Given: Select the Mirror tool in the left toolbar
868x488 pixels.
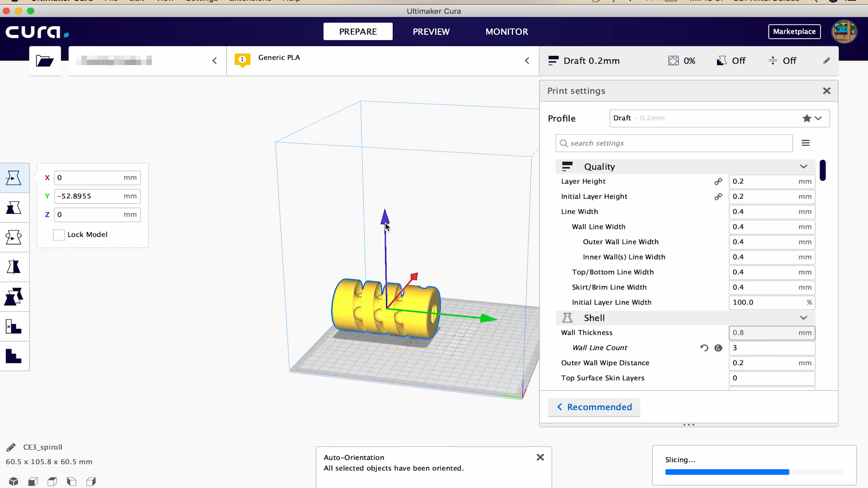Looking at the screenshot, I should coord(14,267).
